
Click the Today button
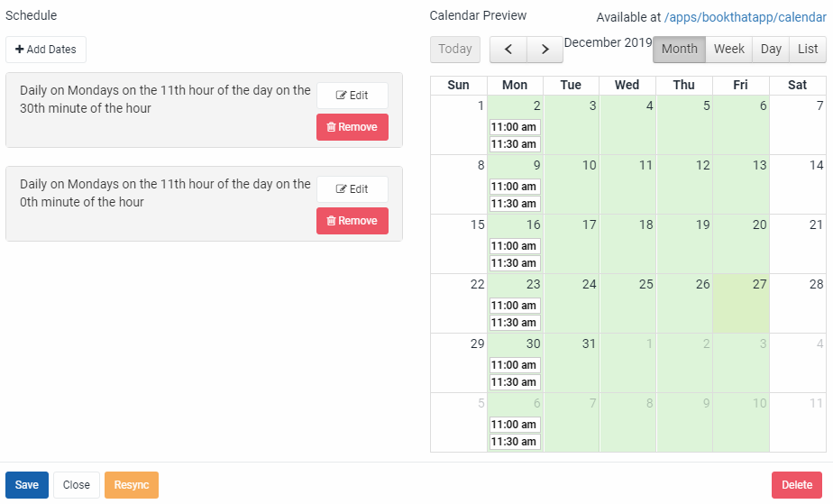click(x=455, y=50)
